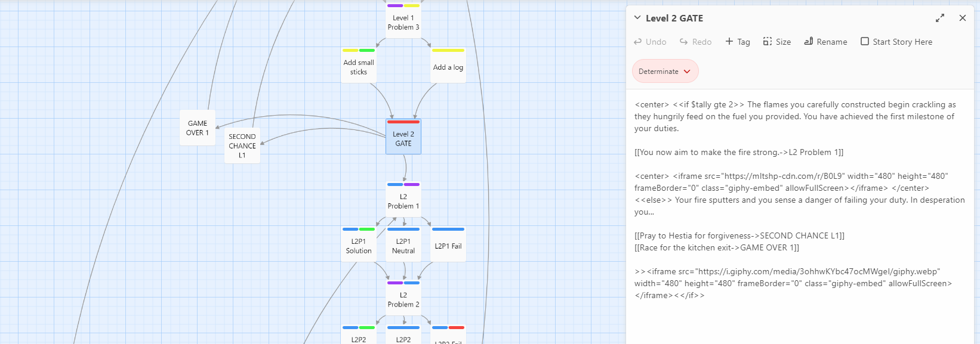Viewport: 980px width, 344px height.
Task: Click the giphy.webp iframe source line
Action: [788, 271]
